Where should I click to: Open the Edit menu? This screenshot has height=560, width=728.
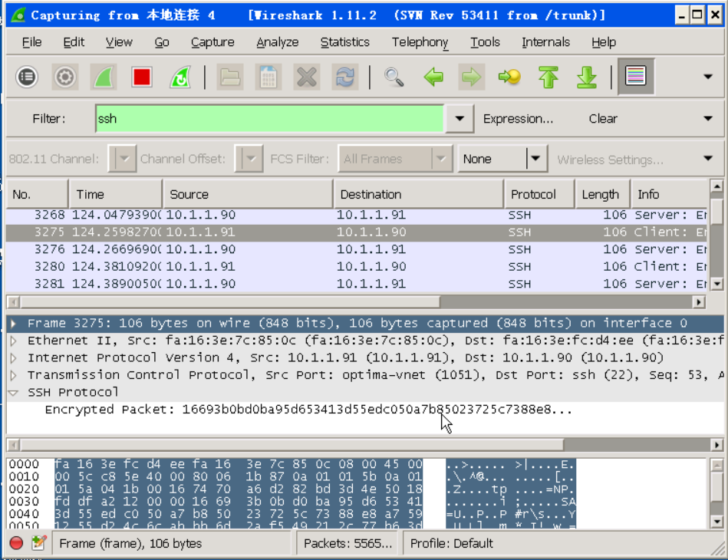74,42
